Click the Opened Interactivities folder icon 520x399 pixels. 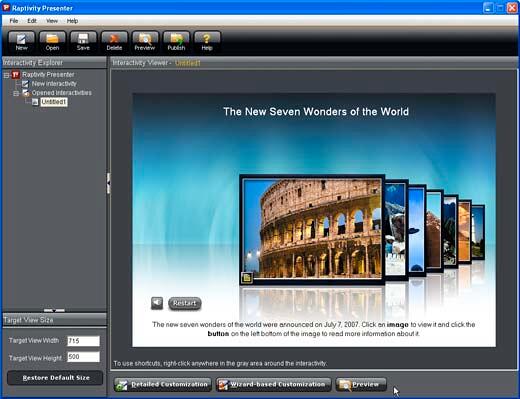26,93
